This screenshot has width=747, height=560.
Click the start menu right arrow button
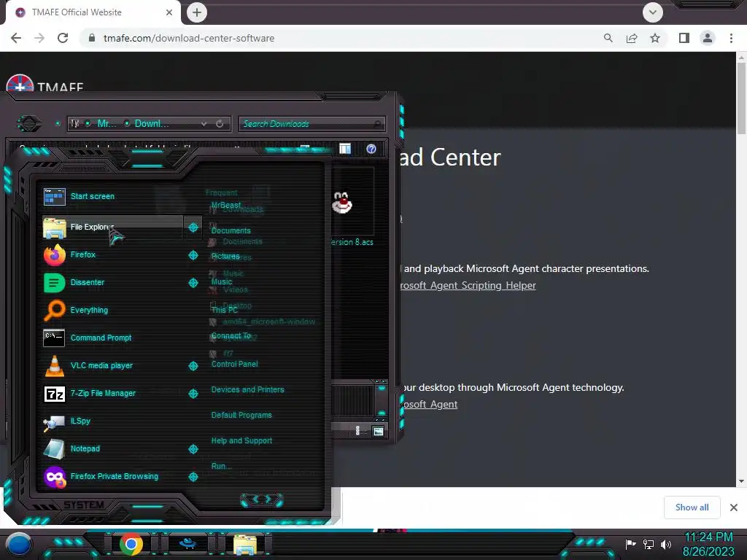pos(268,499)
